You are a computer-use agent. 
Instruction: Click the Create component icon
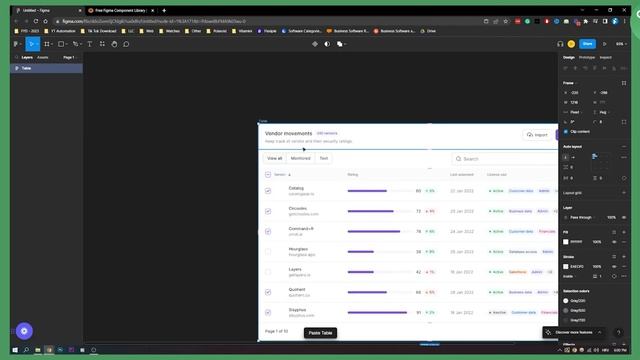tap(315, 44)
